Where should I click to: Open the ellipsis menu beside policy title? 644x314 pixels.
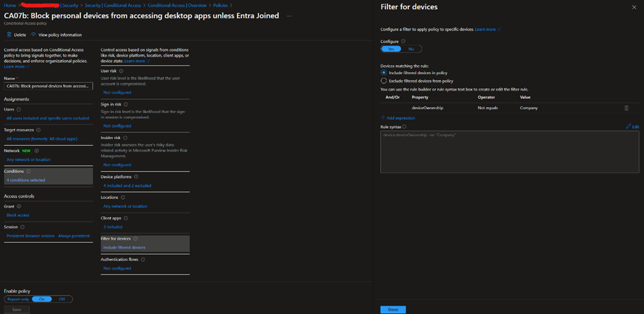(x=289, y=16)
